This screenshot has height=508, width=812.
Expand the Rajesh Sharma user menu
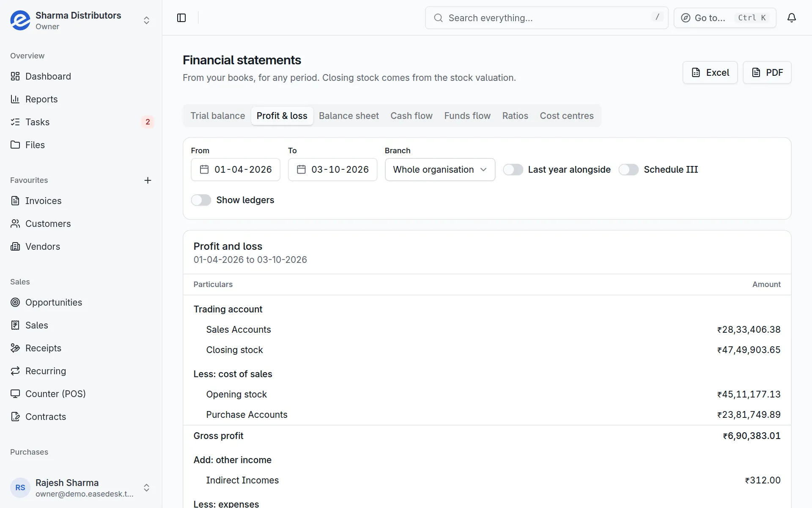point(146,488)
